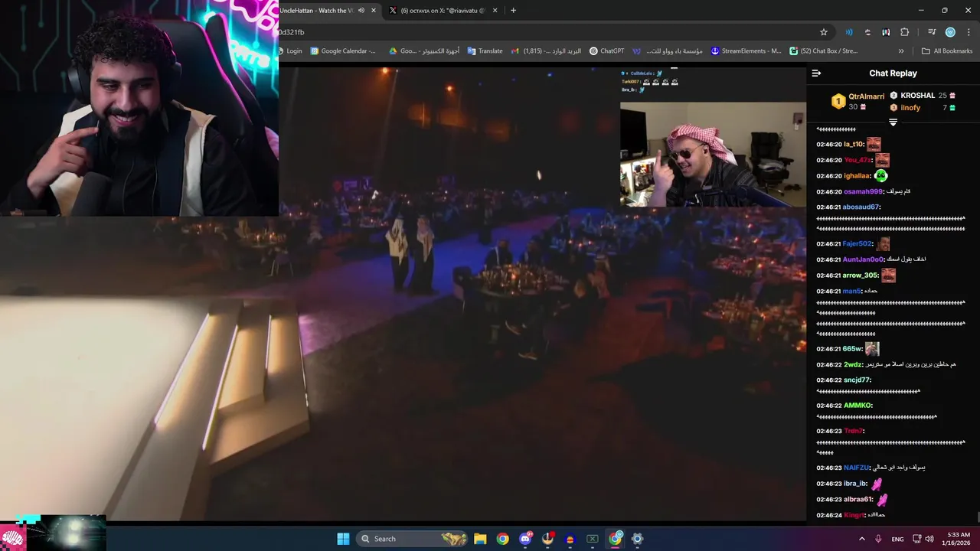
Task: Click username albraa61 in chat
Action: (858, 500)
